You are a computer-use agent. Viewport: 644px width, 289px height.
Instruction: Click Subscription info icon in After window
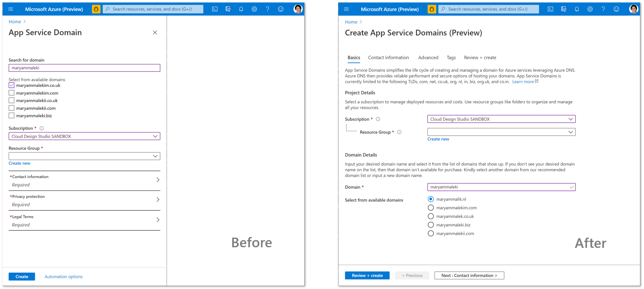(378, 119)
